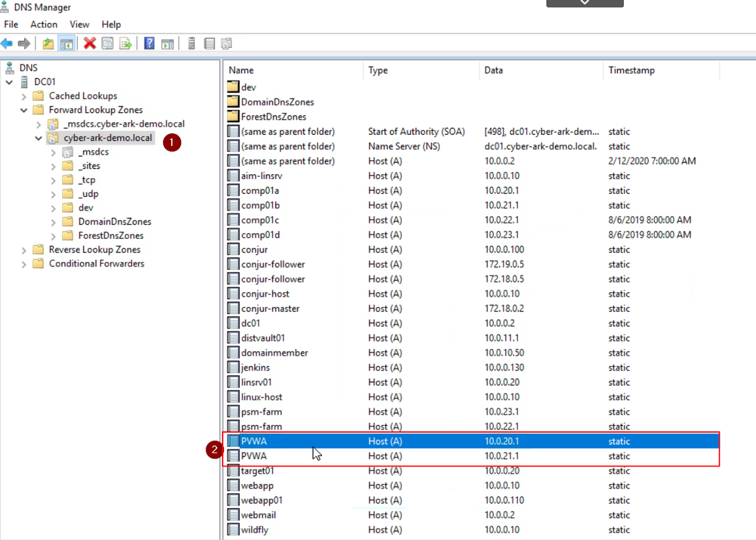Click the Cached Lookups folder icon
756x540 pixels.
(38, 96)
